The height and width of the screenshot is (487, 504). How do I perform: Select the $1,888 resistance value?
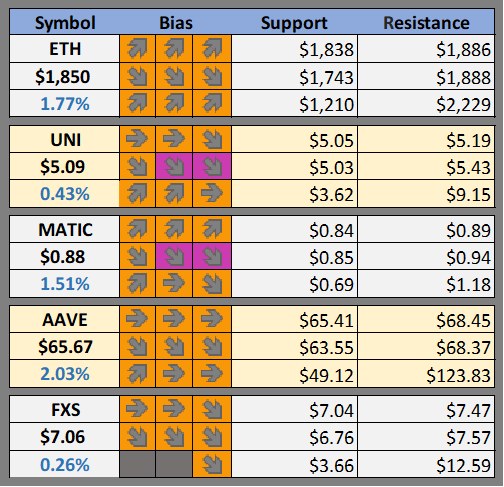coord(463,77)
